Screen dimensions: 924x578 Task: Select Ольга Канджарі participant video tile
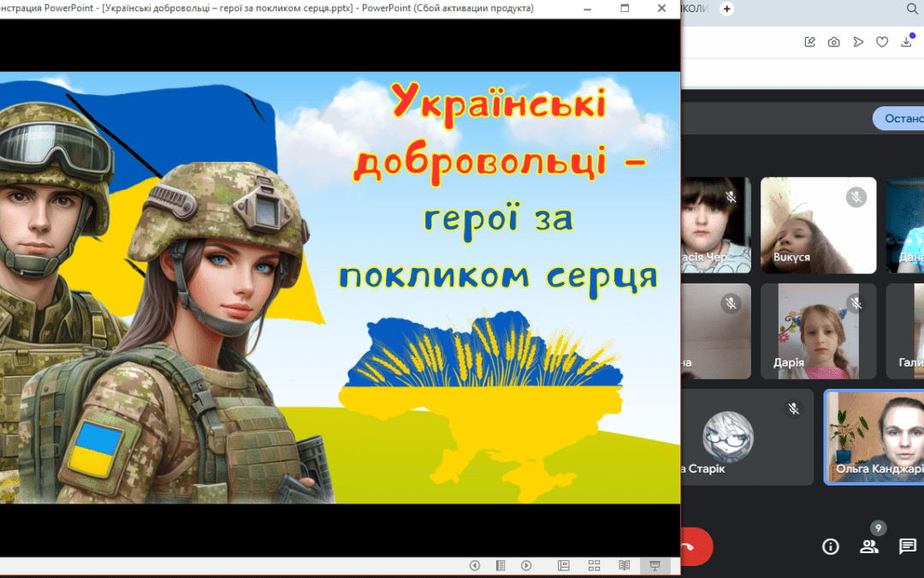[874, 437]
